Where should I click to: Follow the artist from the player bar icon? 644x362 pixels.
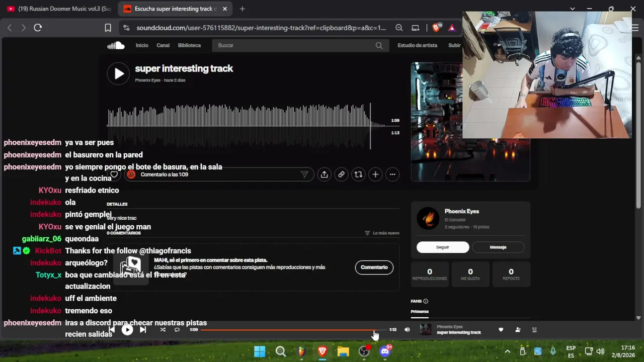tap(518, 330)
